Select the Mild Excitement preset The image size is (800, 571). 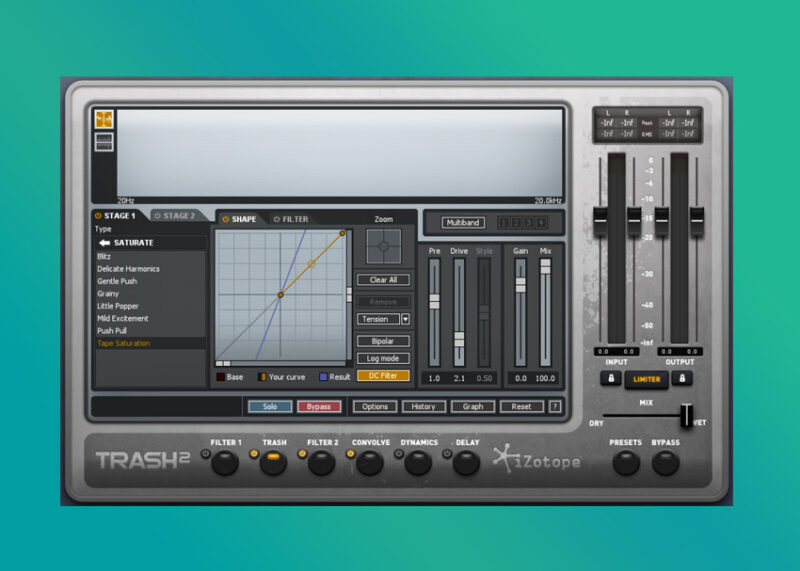151,318
